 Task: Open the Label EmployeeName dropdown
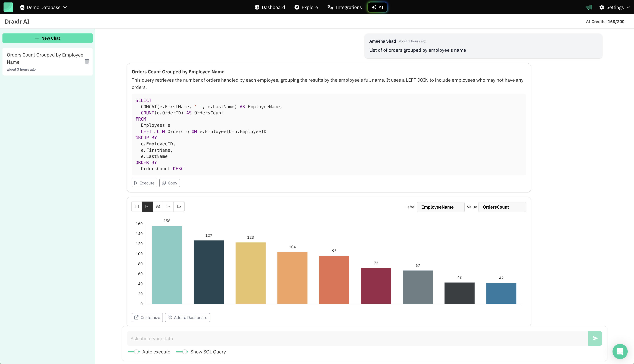[x=441, y=207]
